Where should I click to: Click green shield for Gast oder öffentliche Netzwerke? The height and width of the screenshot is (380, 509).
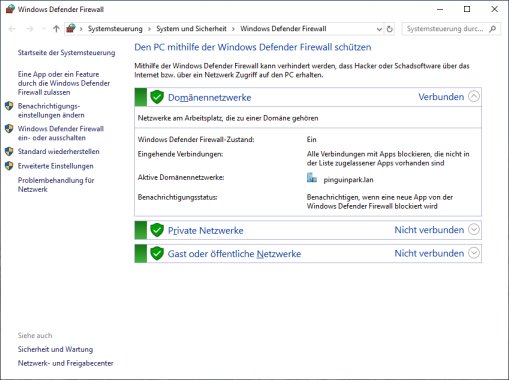tap(157, 254)
